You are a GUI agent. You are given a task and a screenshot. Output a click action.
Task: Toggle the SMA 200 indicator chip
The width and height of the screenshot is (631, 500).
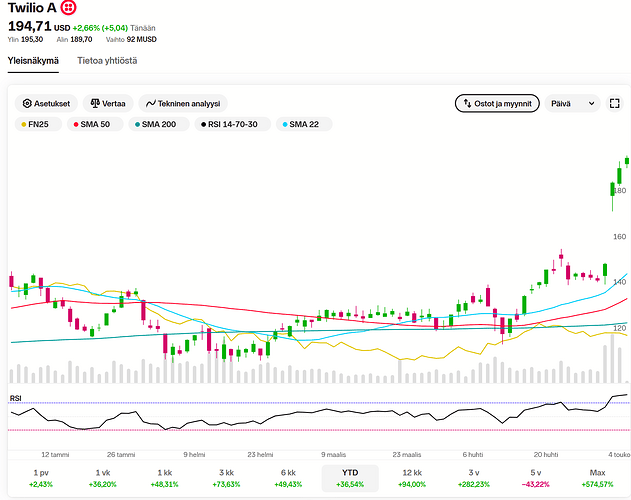pos(159,124)
